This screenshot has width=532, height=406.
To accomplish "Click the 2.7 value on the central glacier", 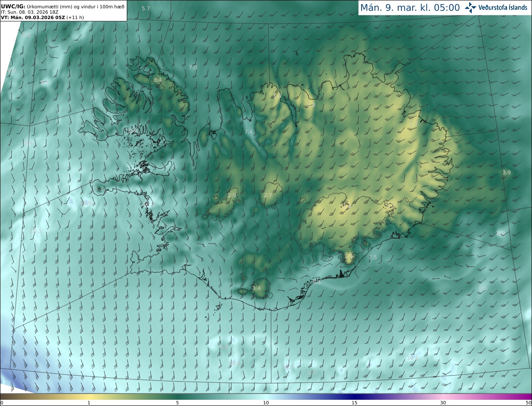I will pyautogui.click(x=268, y=196).
